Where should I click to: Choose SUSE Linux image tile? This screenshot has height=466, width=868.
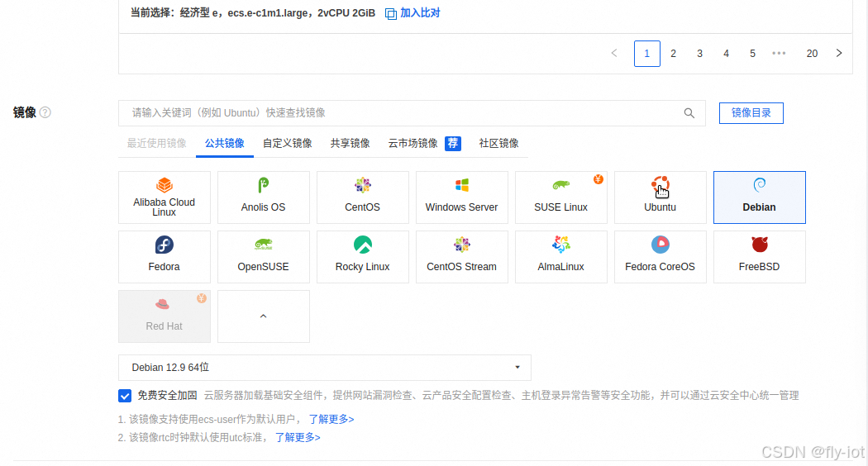point(560,197)
